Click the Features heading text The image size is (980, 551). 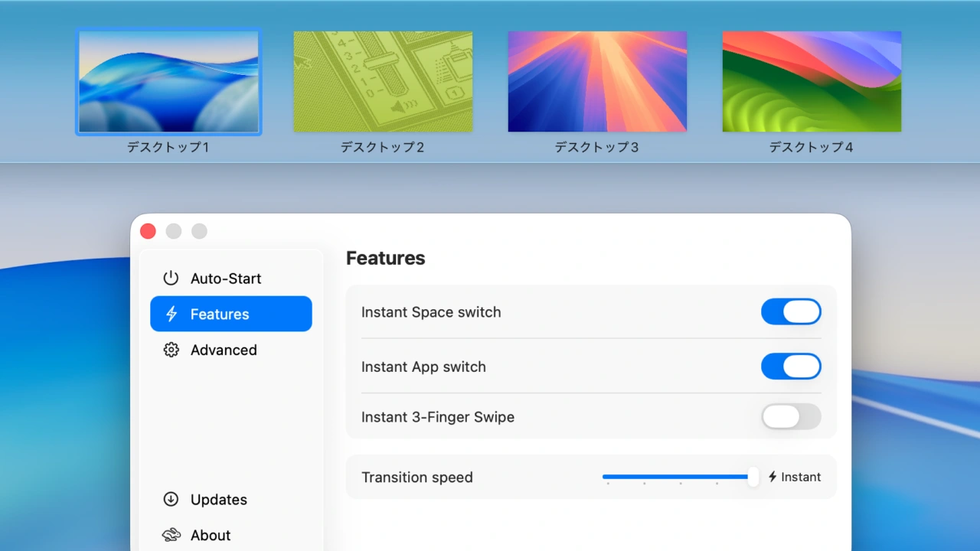[x=385, y=258]
